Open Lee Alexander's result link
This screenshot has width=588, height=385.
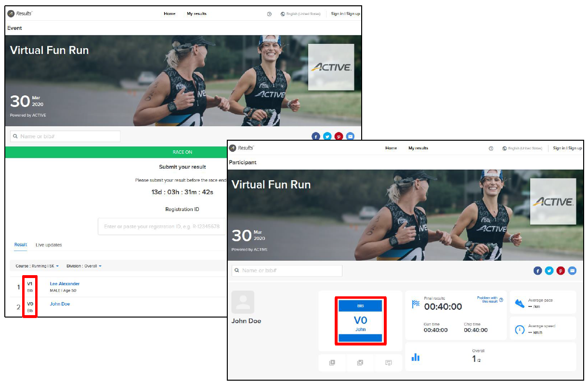pyautogui.click(x=65, y=284)
